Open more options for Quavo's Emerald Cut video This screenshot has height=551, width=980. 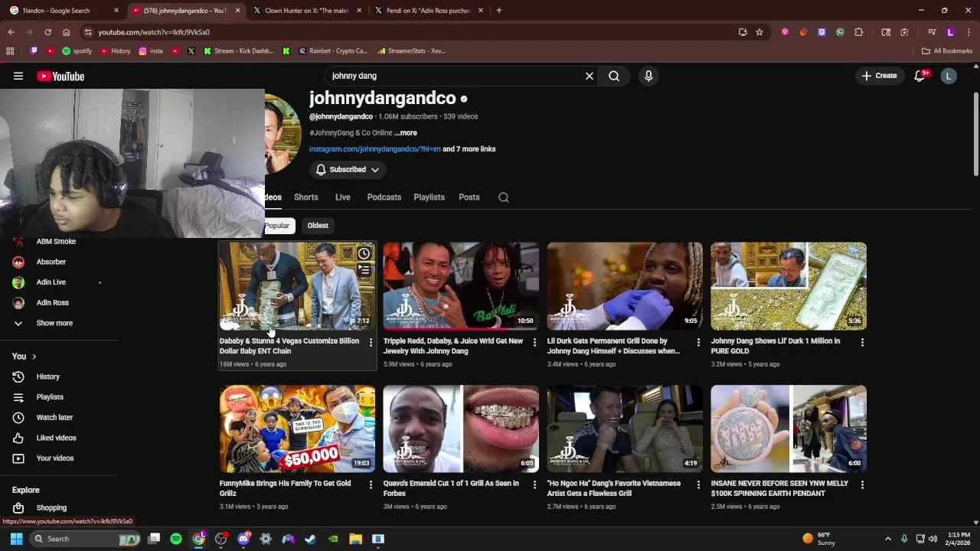point(534,484)
